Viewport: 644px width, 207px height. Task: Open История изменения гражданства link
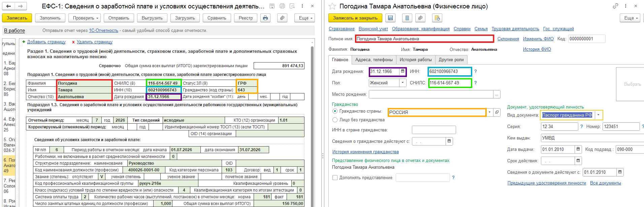coord(365,152)
